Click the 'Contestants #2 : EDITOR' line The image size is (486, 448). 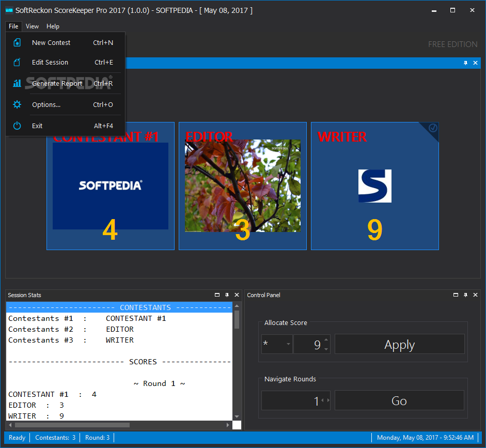point(71,329)
